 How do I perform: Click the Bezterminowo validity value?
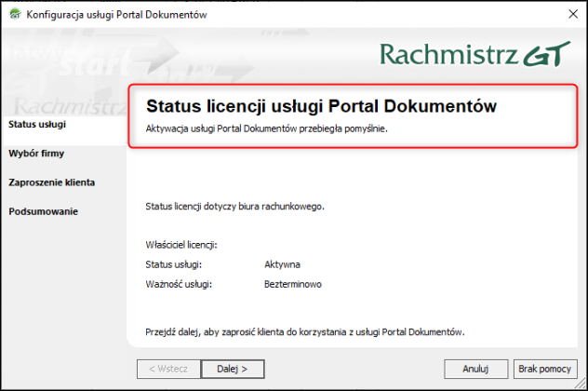coord(293,284)
